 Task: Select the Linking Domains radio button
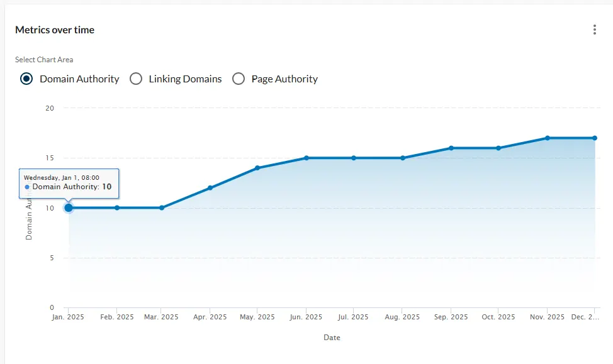[136, 79]
